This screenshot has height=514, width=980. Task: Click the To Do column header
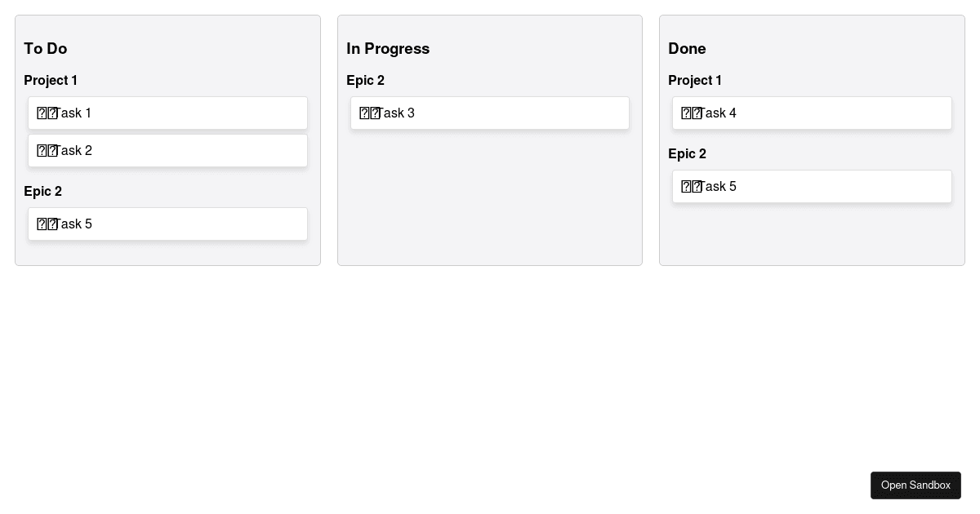(46, 49)
